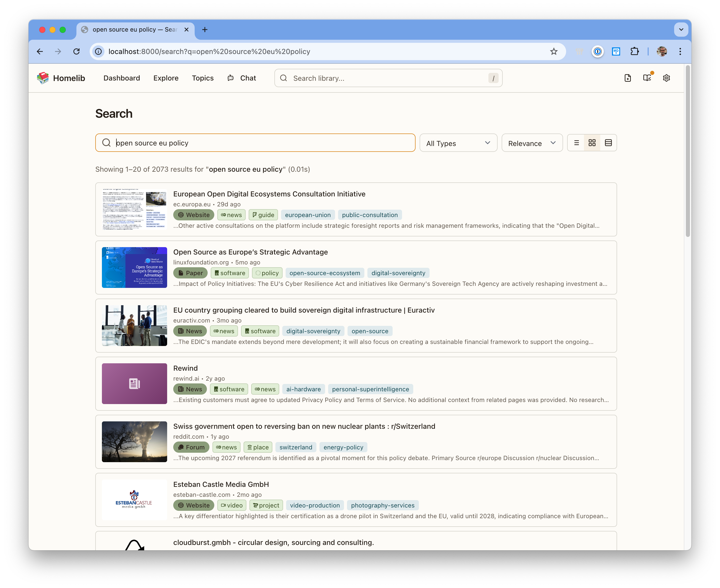Expand the browser tab list chevron
Viewport: 720px width, 588px height.
click(x=681, y=30)
